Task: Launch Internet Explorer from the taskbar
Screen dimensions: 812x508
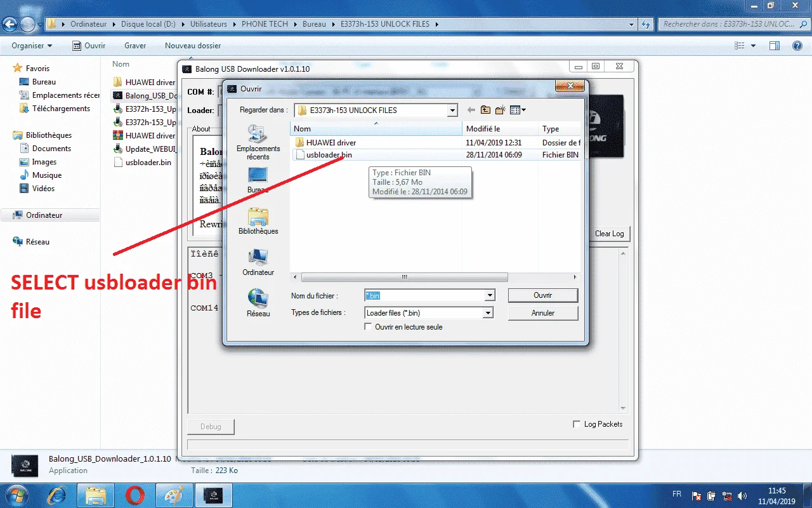Action: [x=57, y=495]
